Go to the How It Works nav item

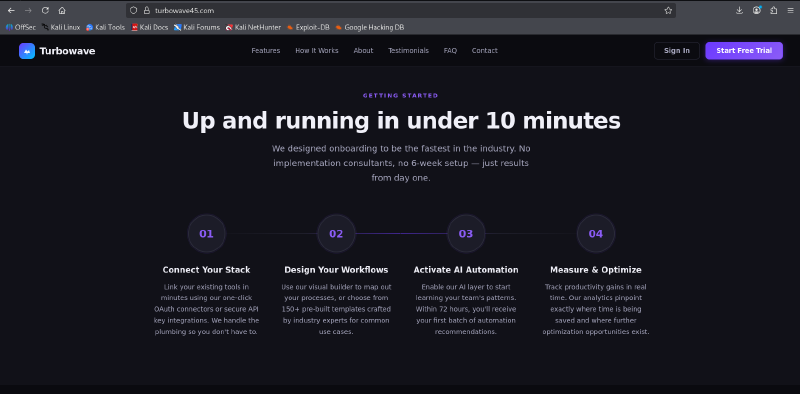click(317, 51)
